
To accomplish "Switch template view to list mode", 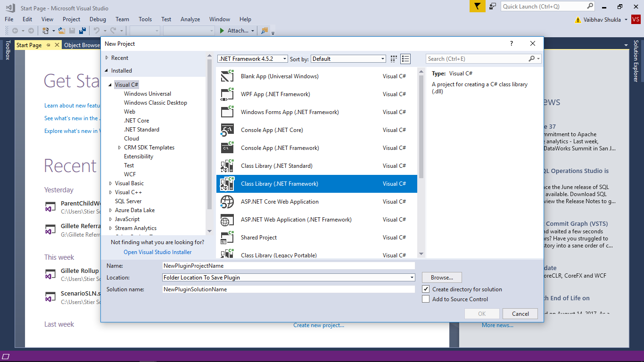I will (405, 58).
